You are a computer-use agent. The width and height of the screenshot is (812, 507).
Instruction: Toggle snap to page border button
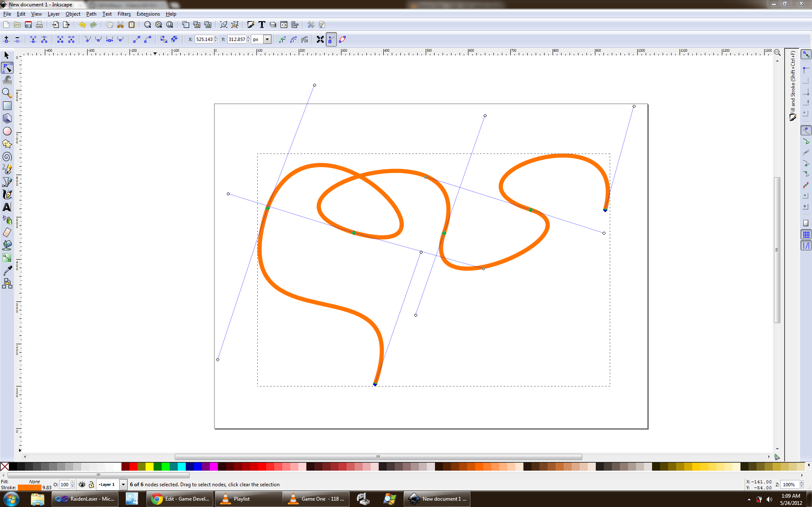(806, 223)
